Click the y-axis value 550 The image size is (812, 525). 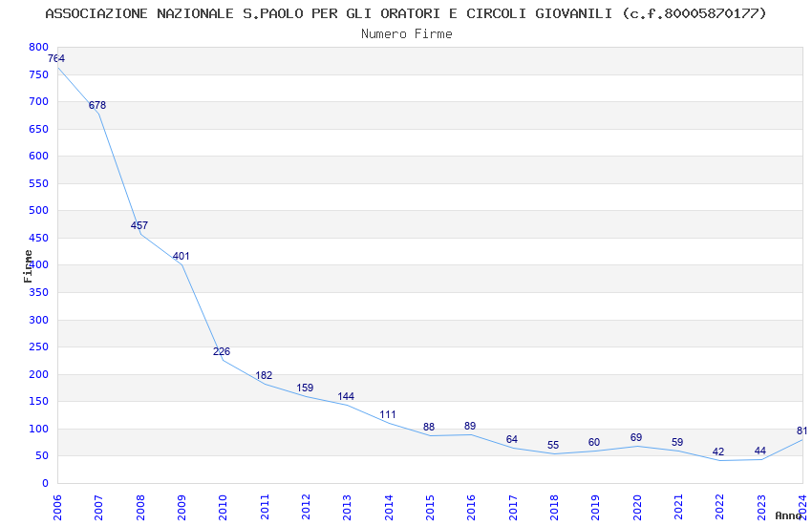[39, 183]
